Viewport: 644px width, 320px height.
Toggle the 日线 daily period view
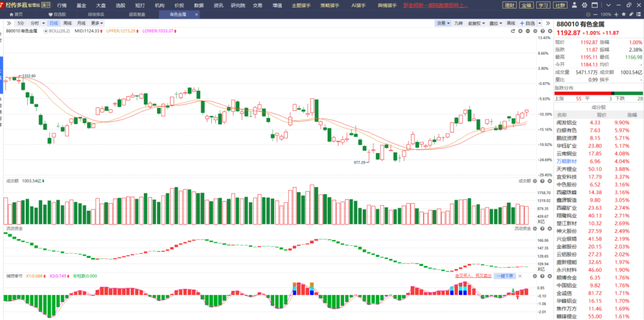[x=54, y=23]
